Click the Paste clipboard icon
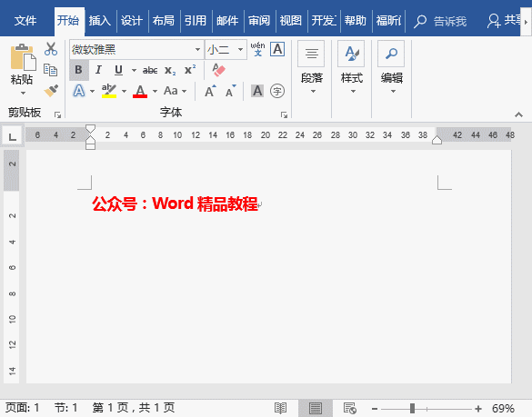This screenshot has width=532, height=417. click(23, 57)
